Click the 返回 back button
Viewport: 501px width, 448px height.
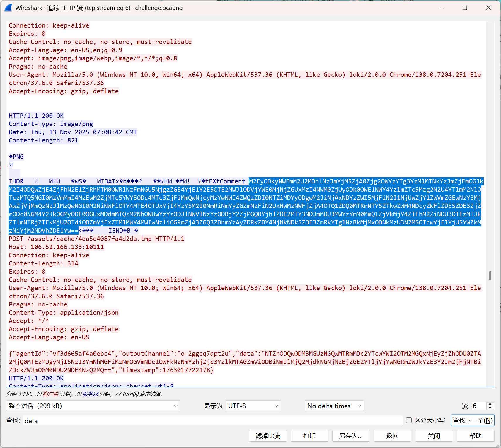(x=393, y=436)
